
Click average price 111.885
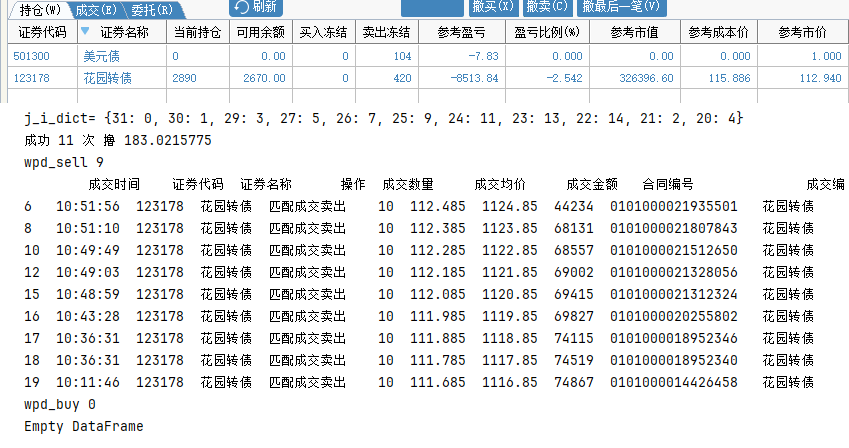tap(437, 338)
